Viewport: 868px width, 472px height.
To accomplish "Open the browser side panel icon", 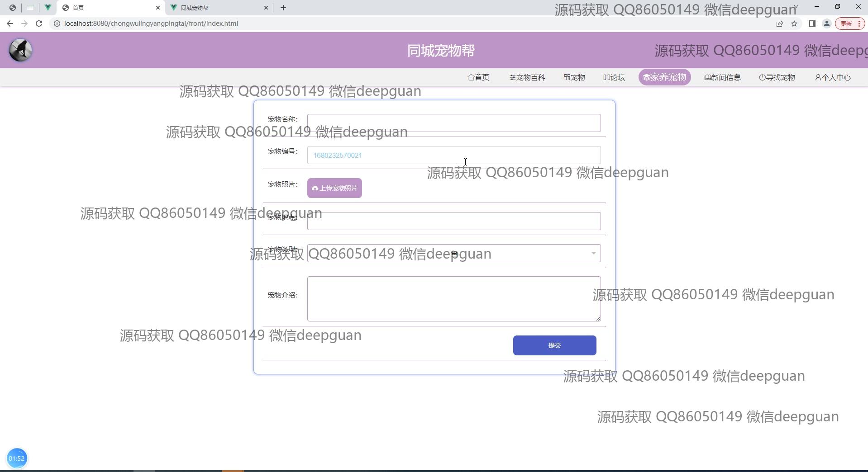I will (812, 24).
